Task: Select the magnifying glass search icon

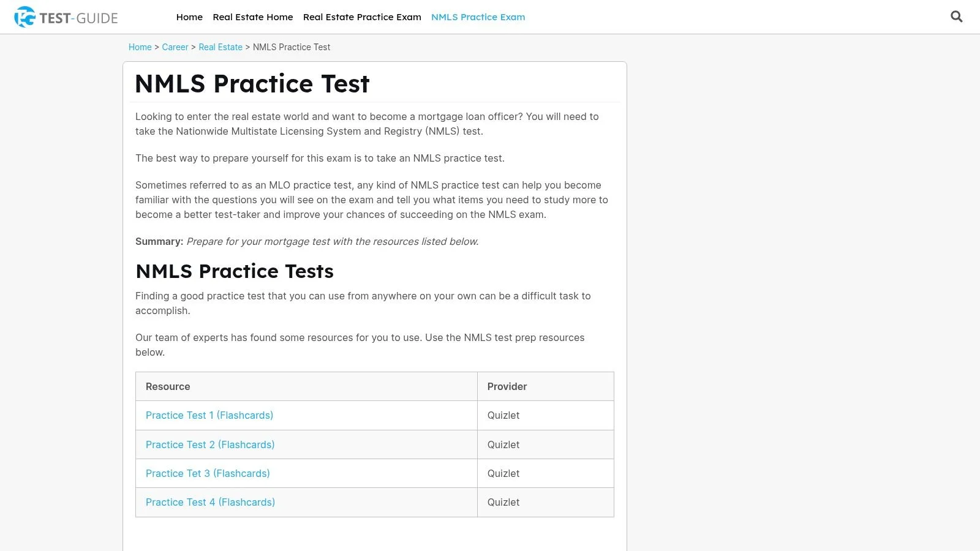Action: pyautogui.click(x=956, y=17)
